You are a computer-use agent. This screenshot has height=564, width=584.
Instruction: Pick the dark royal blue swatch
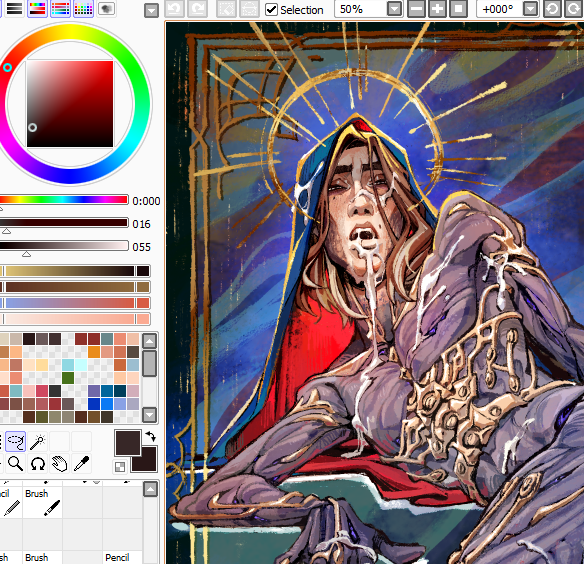click(x=94, y=404)
